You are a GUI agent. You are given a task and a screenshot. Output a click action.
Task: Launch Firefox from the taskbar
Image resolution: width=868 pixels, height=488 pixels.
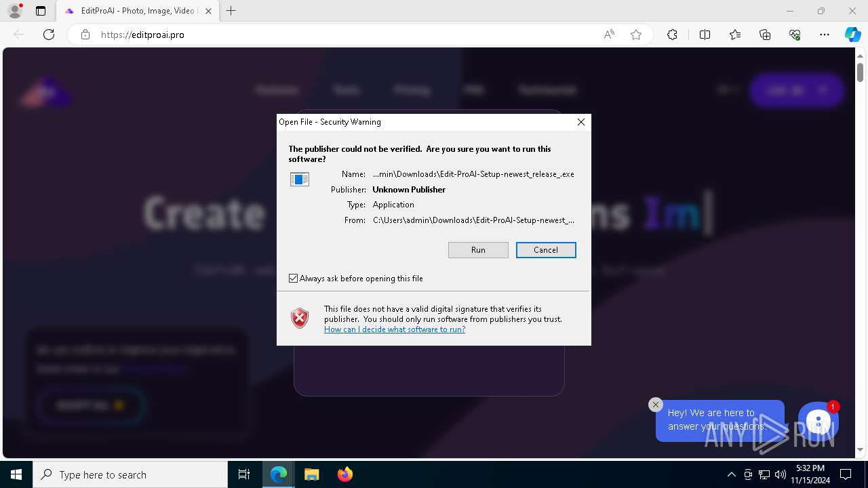tap(344, 474)
